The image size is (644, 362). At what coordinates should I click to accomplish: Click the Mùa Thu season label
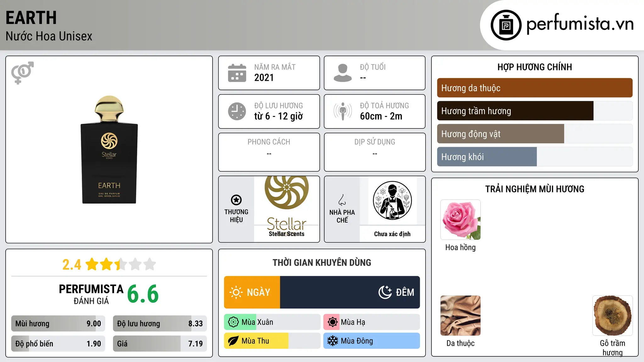tap(255, 341)
